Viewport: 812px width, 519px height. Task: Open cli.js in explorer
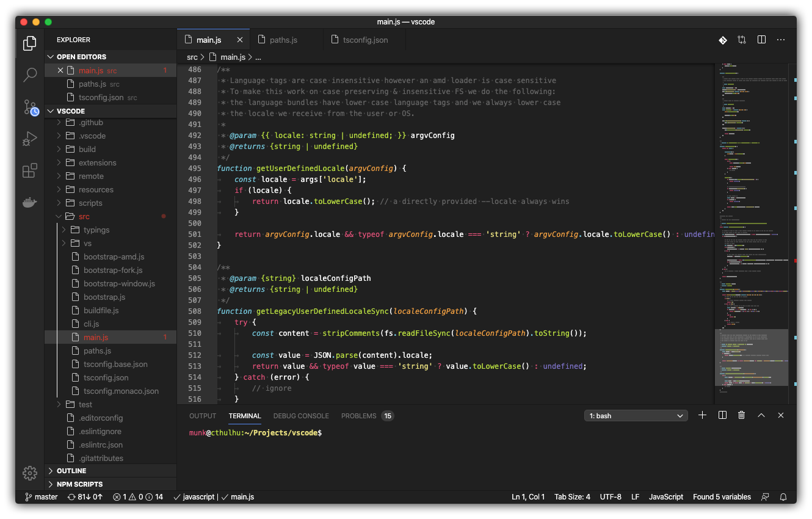click(111, 324)
